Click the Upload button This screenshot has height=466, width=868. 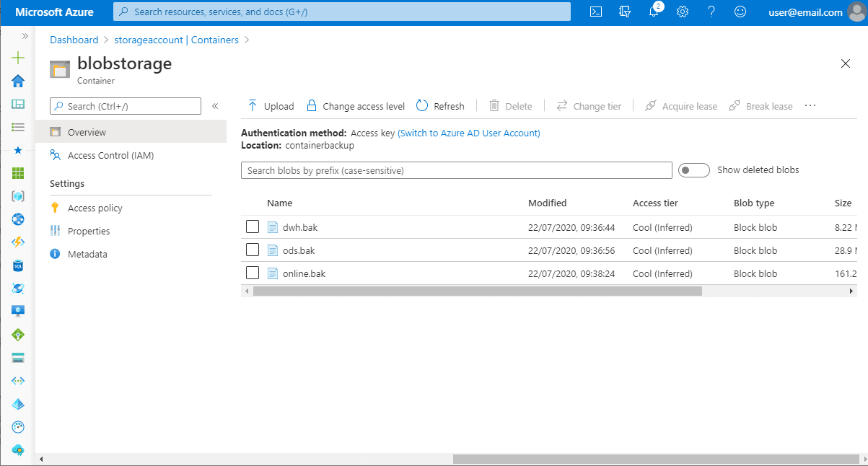click(271, 106)
